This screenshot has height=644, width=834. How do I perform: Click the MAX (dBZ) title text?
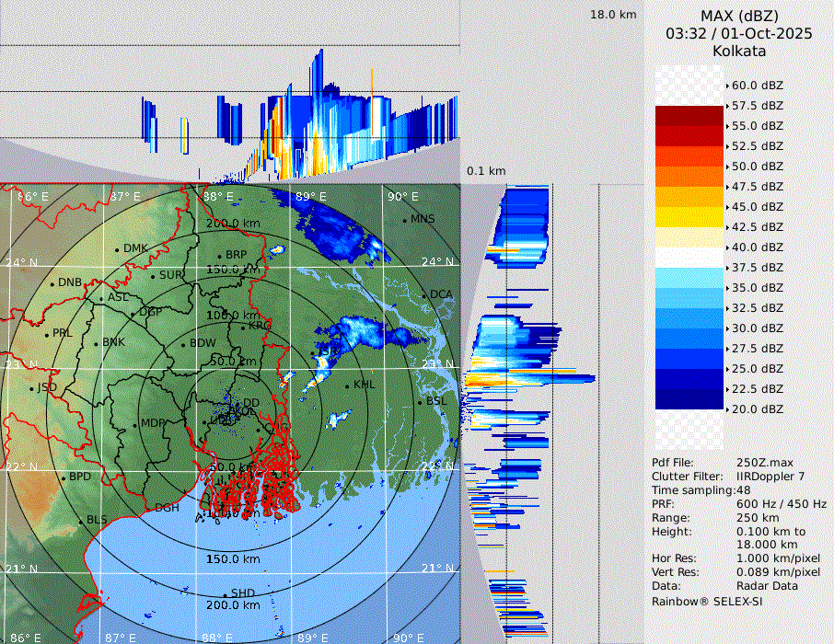coord(739,16)
